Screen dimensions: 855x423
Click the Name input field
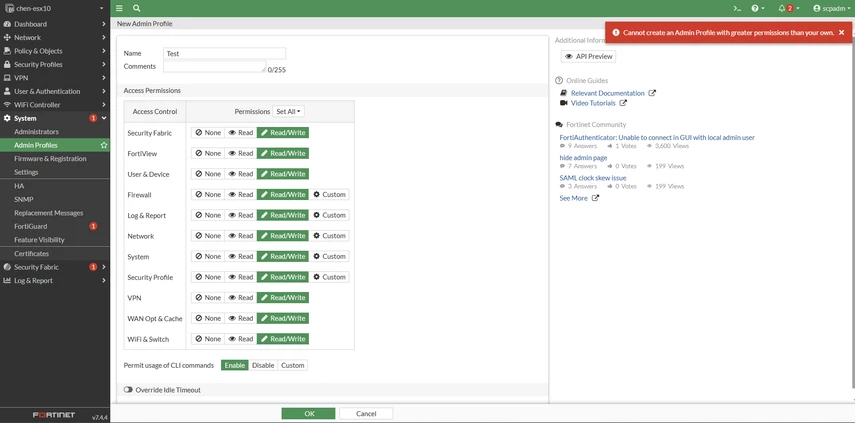tap(225, 53)
